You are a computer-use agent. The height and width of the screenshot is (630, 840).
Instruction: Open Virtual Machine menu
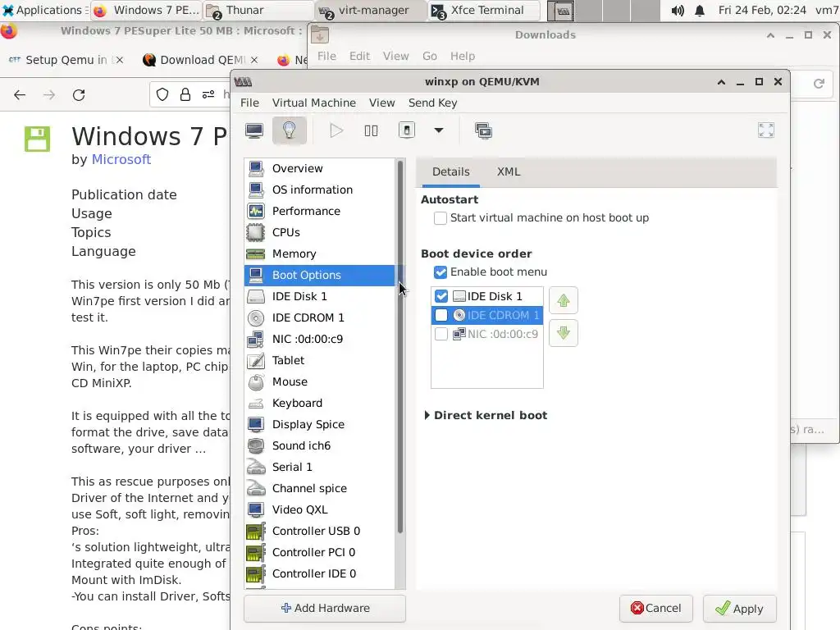coord(314,103)
